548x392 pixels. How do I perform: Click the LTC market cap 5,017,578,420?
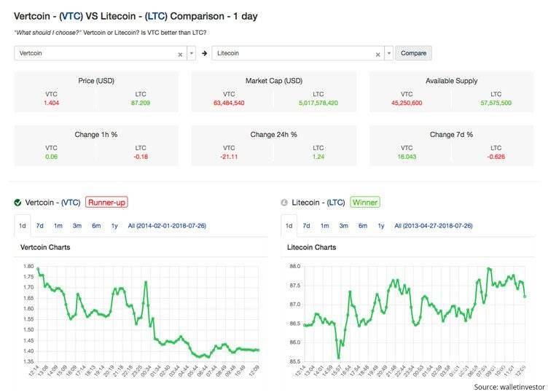(318, 103)
